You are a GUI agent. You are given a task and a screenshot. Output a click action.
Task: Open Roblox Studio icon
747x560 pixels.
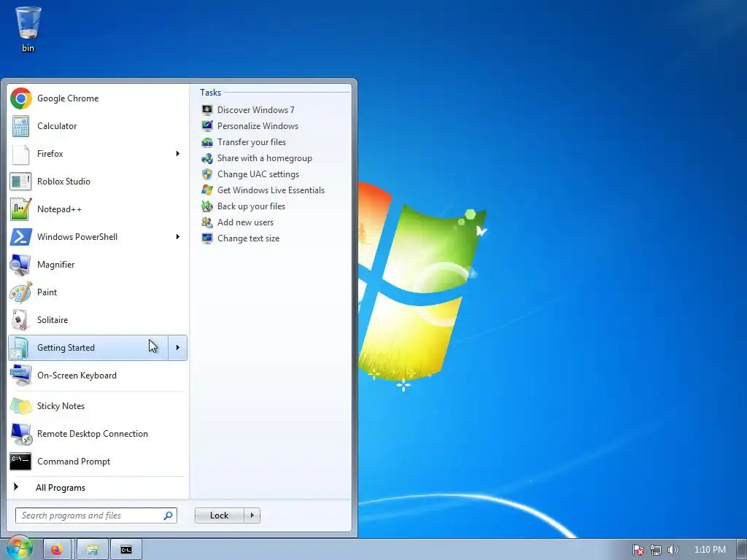coord(21,182)
